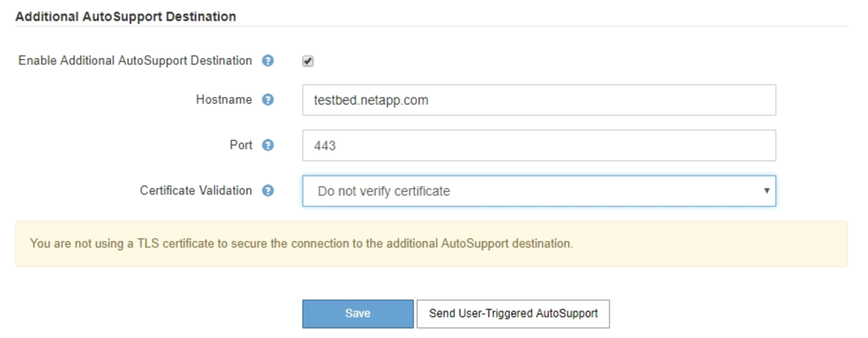Viewport: 868px width, 338px height.
Task: Click the Additional AutoSupport Destination heading
Action: coord(126,16)
